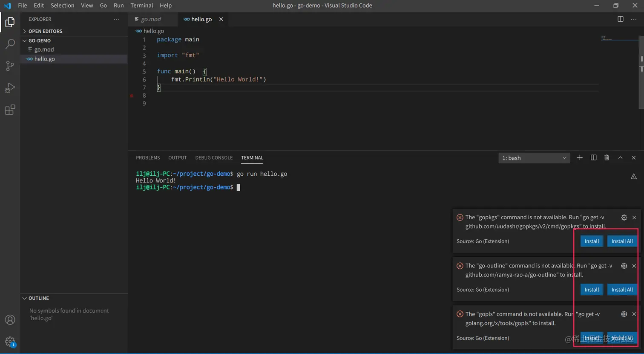The height and width of the screenshot is (354, 644).
Task: Click 'No symbols found in document' text
Action: coord(69,311)
